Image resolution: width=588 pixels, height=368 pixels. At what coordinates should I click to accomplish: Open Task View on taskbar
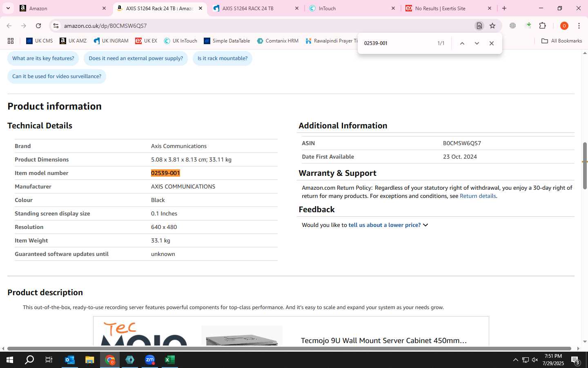point(49,360)
